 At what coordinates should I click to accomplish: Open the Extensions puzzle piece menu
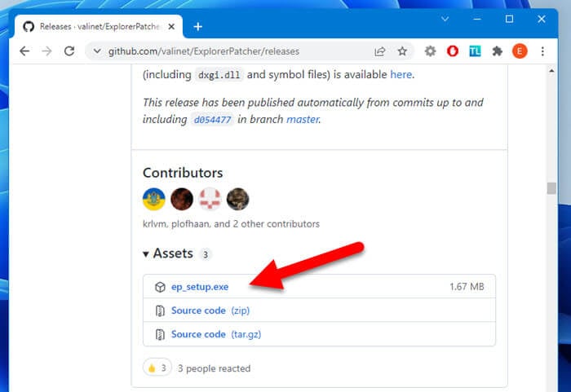coord(497,51)
